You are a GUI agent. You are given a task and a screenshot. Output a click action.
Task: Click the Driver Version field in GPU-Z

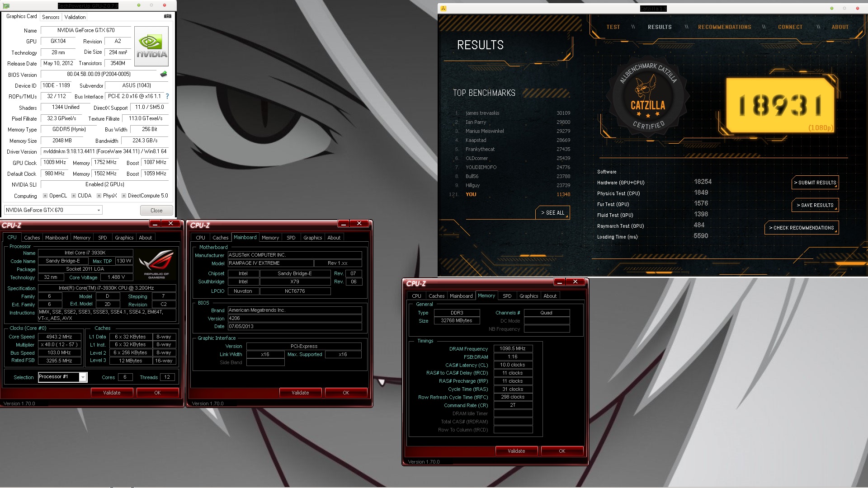105,151
